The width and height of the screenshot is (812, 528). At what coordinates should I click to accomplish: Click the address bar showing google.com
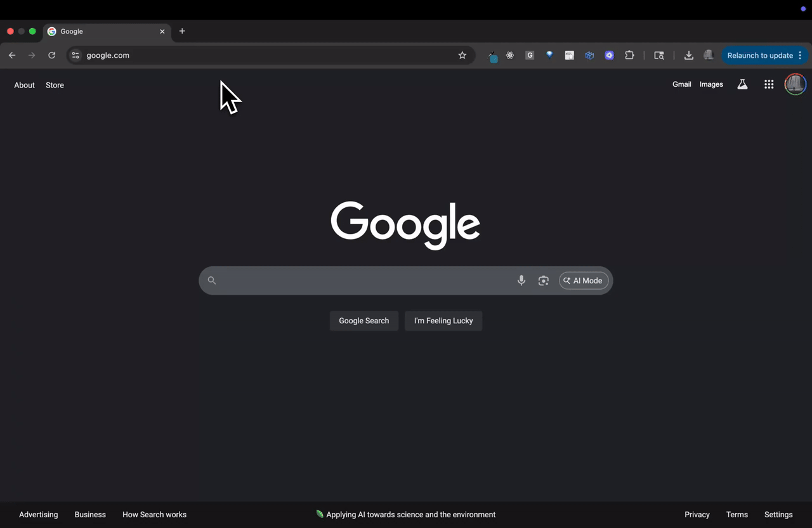pos(272,55)
